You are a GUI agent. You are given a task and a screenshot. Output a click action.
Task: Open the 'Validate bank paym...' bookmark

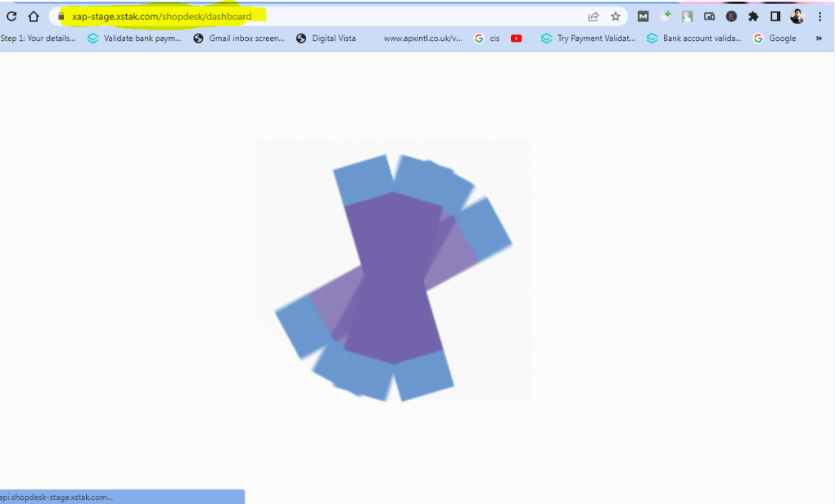point(135,38)
